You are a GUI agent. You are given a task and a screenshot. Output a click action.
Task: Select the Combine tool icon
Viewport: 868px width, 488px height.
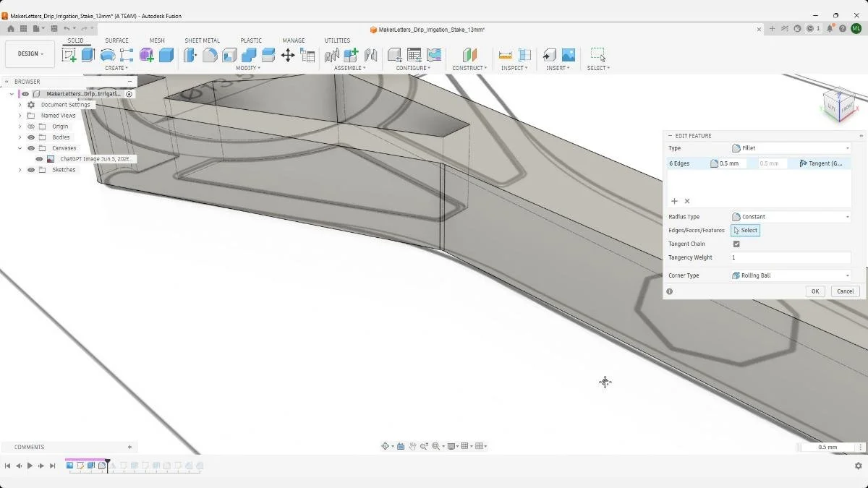coord(249,55)
